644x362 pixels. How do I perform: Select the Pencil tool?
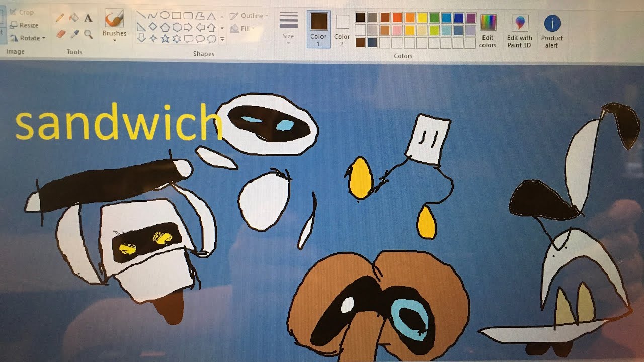60,18
